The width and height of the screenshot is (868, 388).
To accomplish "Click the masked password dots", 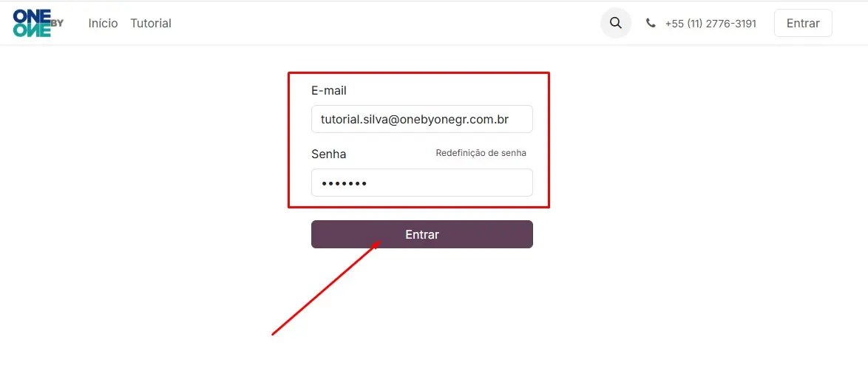I will click(x=344, y=183).
